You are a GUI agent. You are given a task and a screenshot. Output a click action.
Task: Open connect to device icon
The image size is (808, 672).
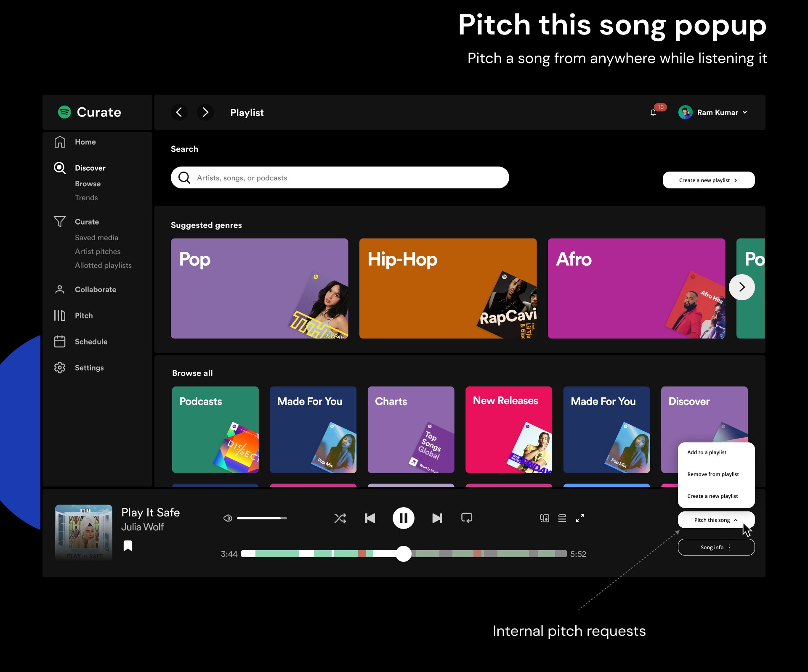coord(544,518)
